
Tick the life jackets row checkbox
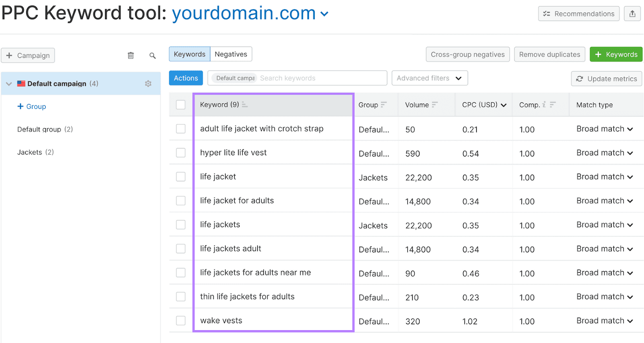[x=181, y=225]
